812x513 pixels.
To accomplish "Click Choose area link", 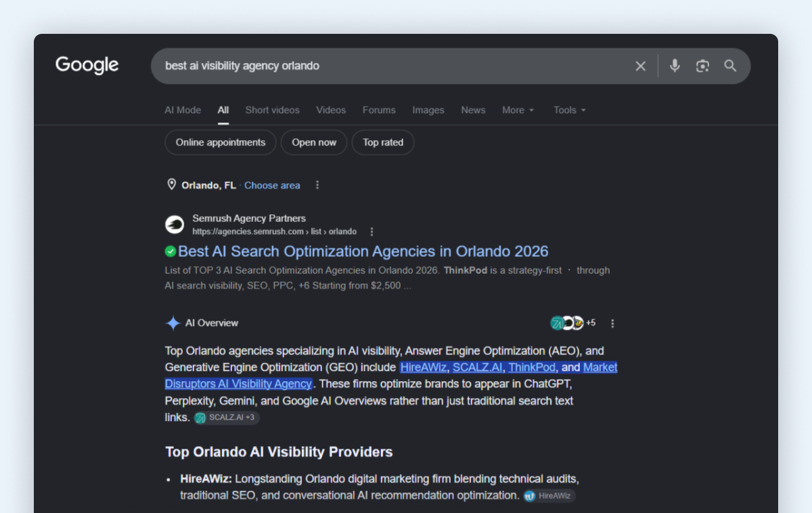I will click(272, 185).
